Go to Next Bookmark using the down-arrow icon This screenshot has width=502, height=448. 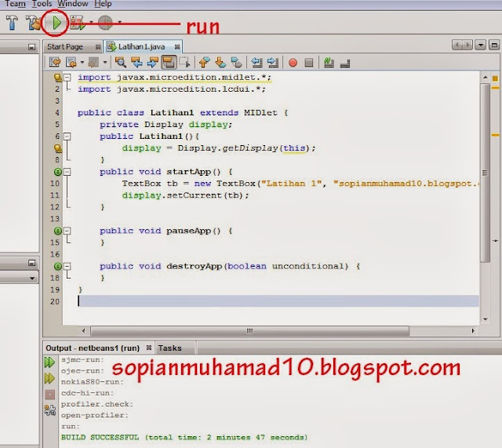click(220, 62)
